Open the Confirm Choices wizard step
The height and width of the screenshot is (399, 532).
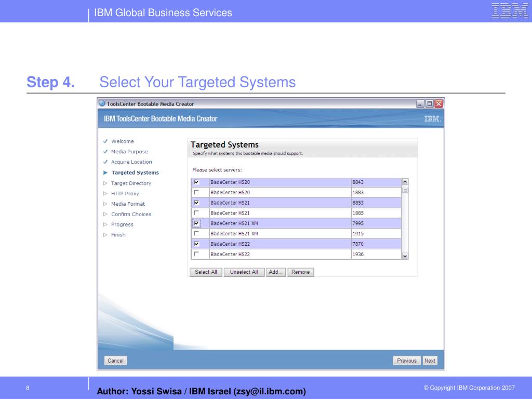[x=131, y=214]
